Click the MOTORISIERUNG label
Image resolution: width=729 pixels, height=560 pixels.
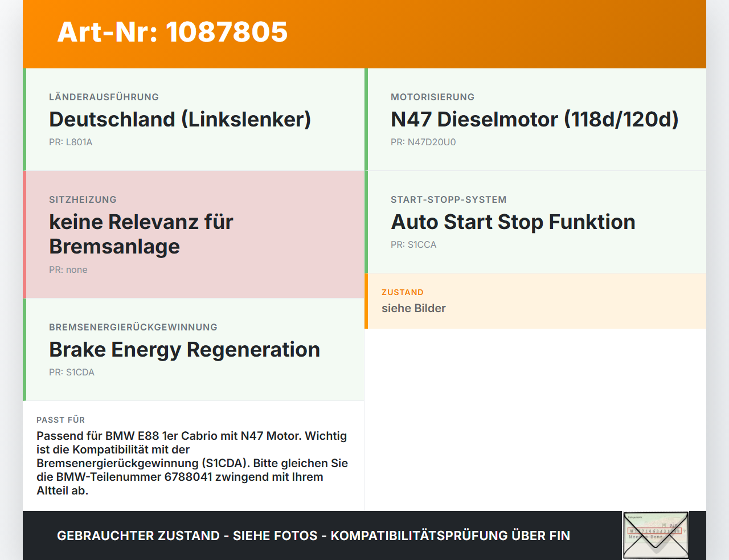(x=432, y=97)
